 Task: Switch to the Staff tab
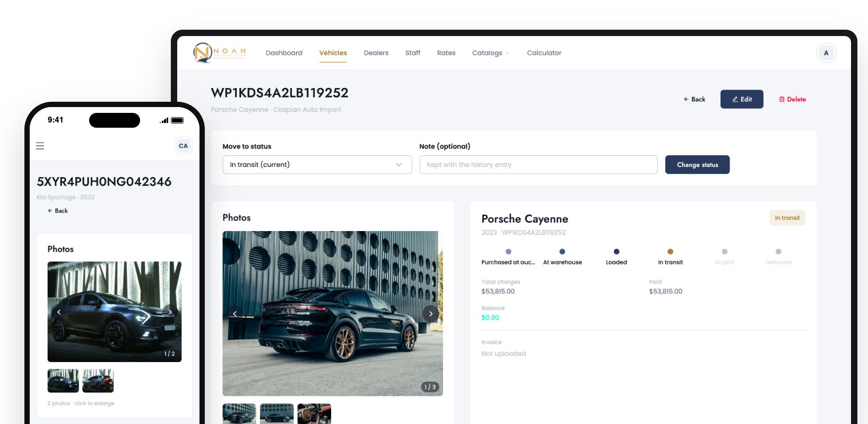click(x=413, y=53)
